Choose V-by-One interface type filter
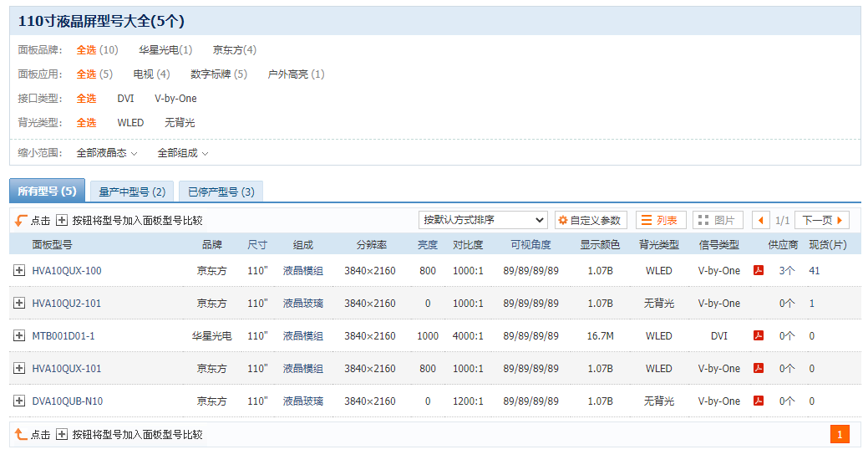 coord(175,99)
